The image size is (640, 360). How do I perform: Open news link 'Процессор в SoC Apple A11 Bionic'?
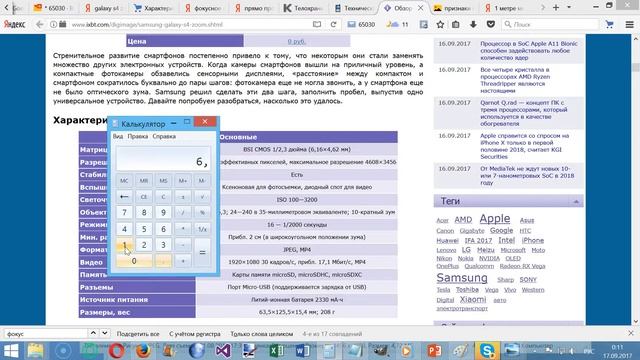(529, 50)
